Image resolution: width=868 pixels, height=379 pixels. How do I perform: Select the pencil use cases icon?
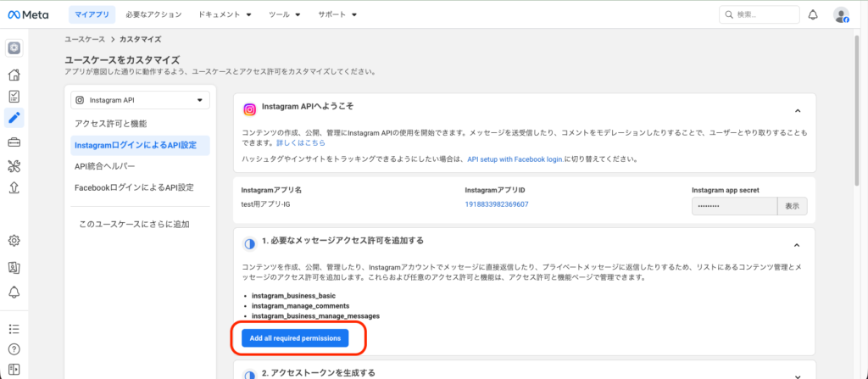14,118
